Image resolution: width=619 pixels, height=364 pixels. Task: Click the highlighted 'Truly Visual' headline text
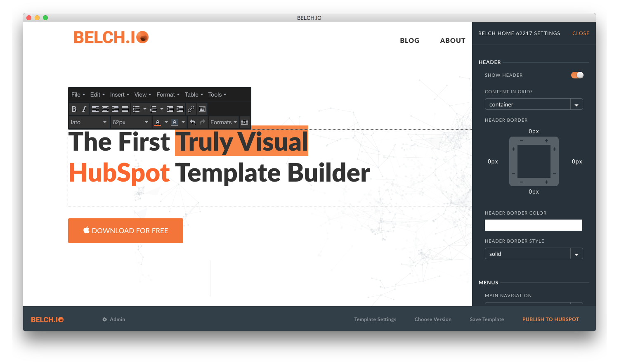pos(242,142)
